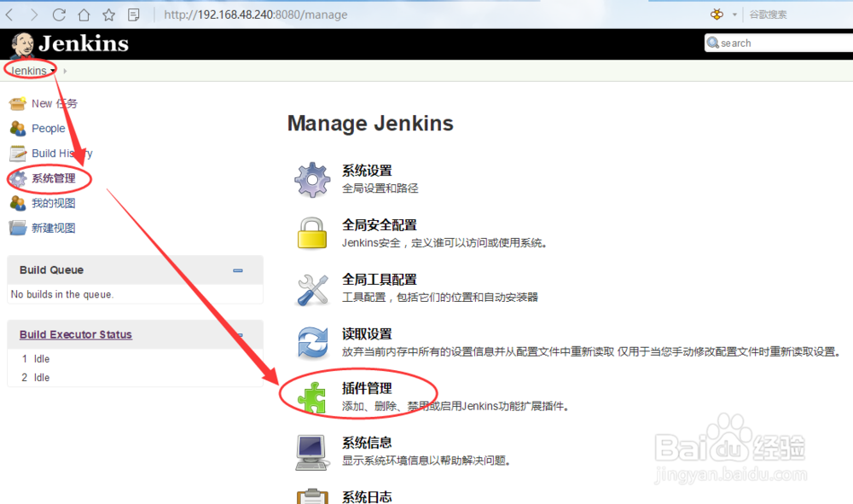Viewport: 853px width, 504px height.
Task: Click the browser forward arrow
Action: coord(34,14)
